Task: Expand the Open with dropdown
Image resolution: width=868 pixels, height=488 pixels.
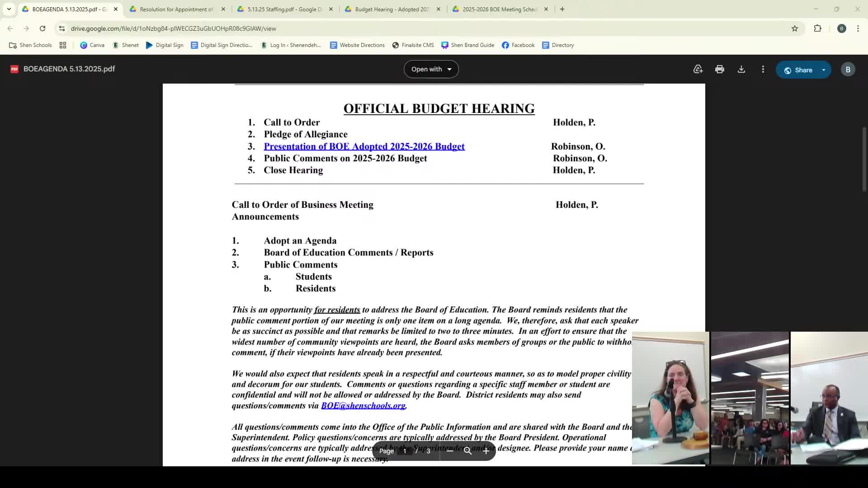Action: (x=431, y=69)
